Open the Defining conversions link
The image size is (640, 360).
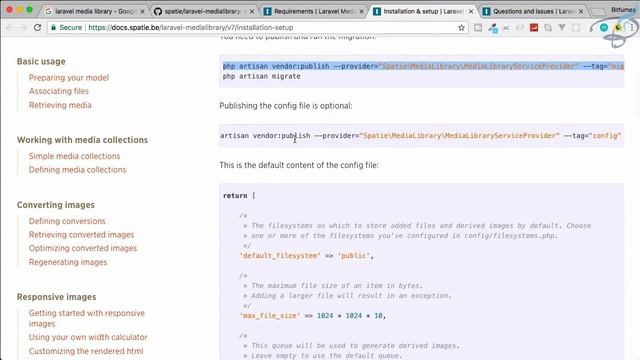click(67, 221)
